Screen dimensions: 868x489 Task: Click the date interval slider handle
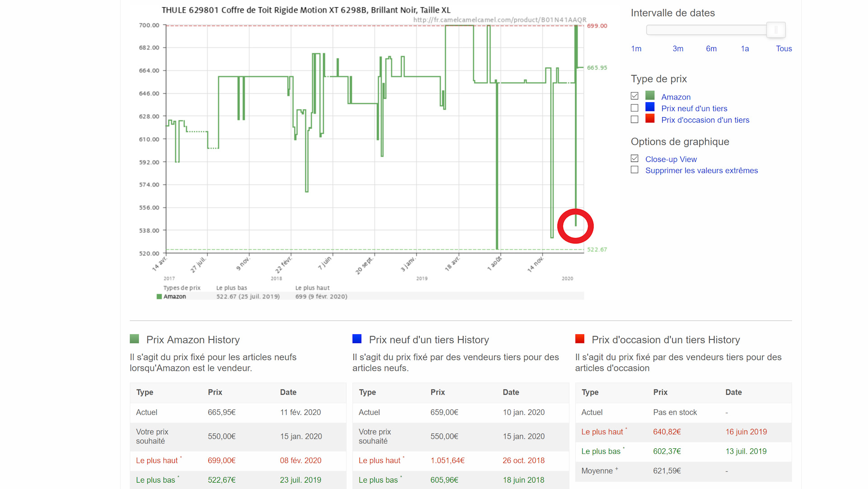[x=776, y=30]
